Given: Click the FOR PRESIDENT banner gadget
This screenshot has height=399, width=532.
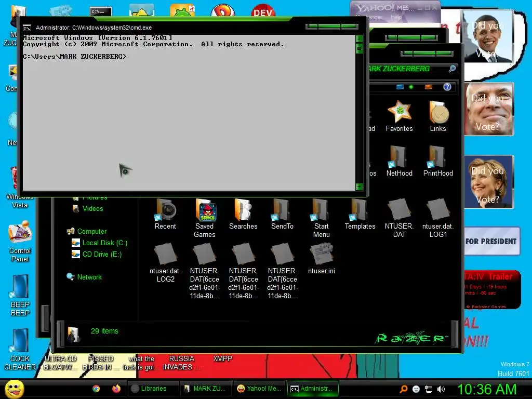Looking at the screenshot, I should click(x=491, y=241).
